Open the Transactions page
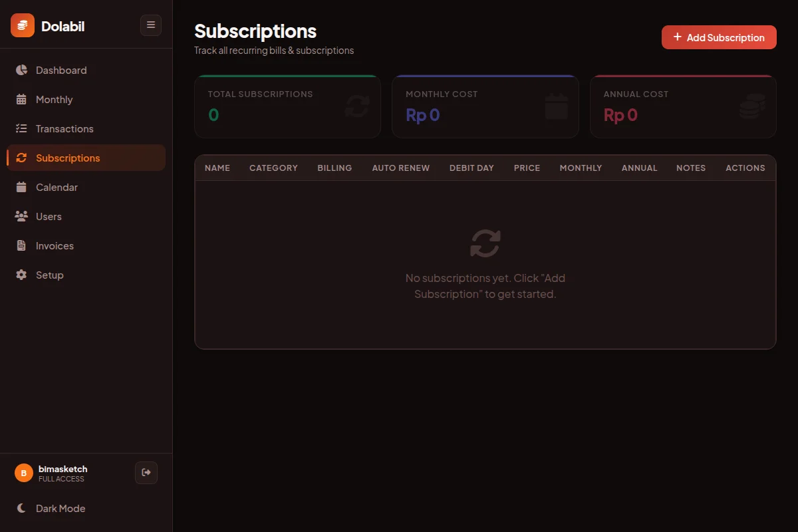This screenshot has width=798, height=532. click(x=86, y=128)
